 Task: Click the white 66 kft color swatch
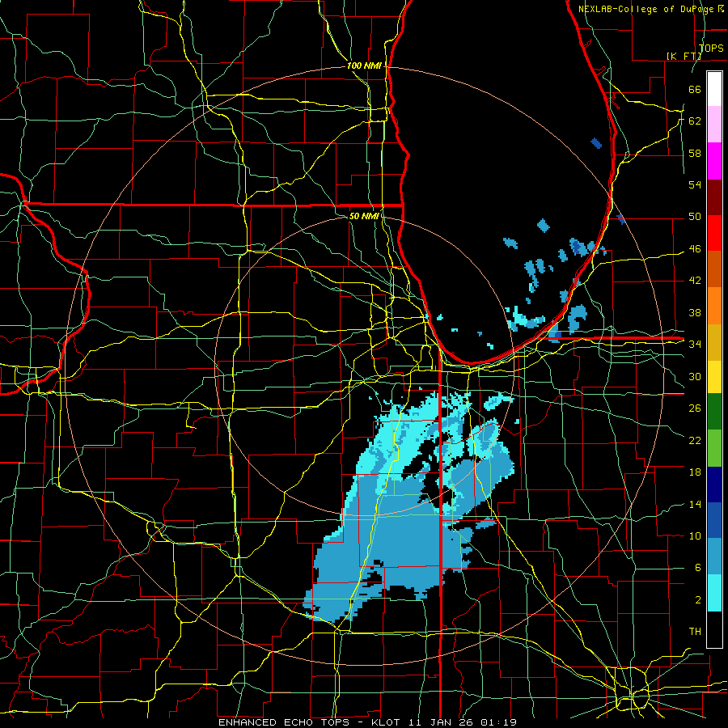(x=714, y=89)
